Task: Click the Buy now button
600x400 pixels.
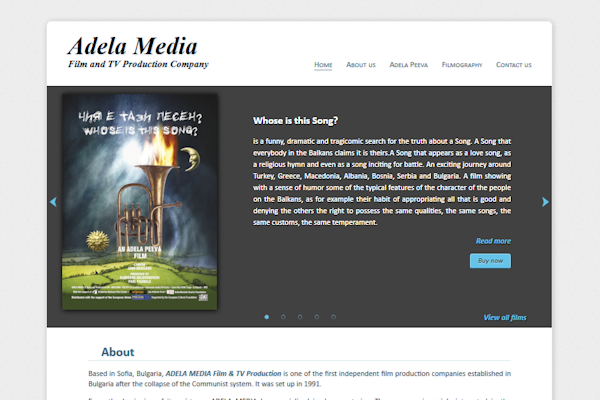Action: pos(490,261)
